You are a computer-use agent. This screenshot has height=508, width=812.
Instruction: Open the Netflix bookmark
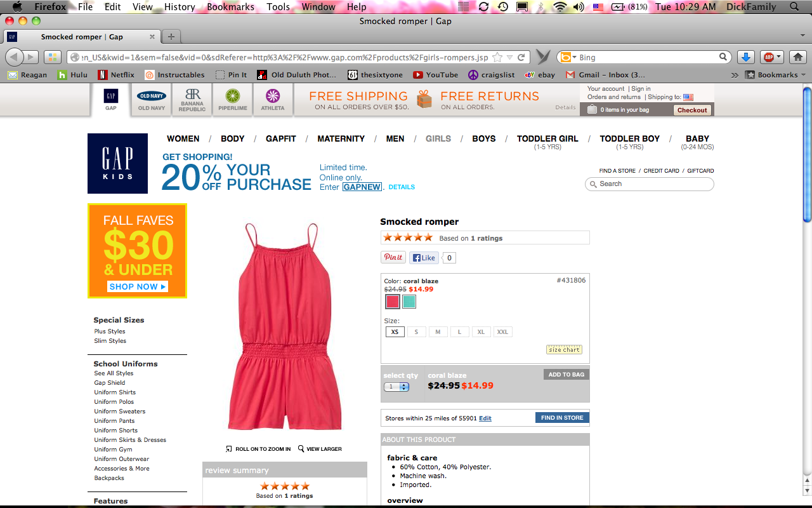click(116, 75)
